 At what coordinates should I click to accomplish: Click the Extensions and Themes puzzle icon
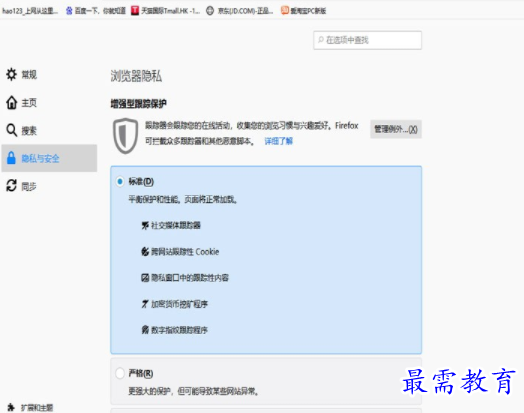[11, 407]
